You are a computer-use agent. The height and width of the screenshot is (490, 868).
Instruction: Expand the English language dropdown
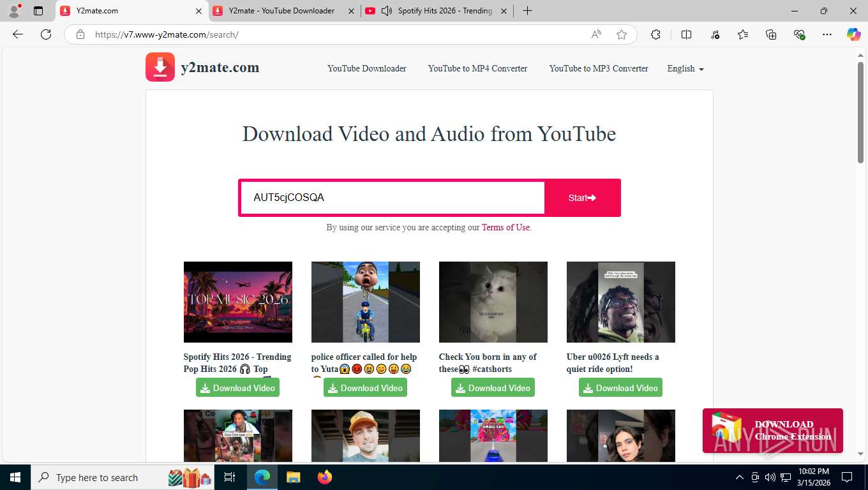tap(685, 68)
